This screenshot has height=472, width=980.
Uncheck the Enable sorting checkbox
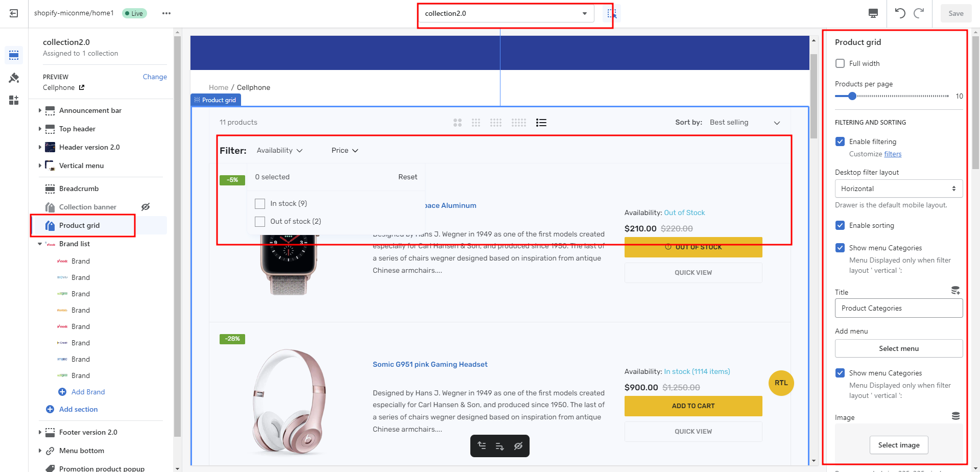[x=840, y=225]
